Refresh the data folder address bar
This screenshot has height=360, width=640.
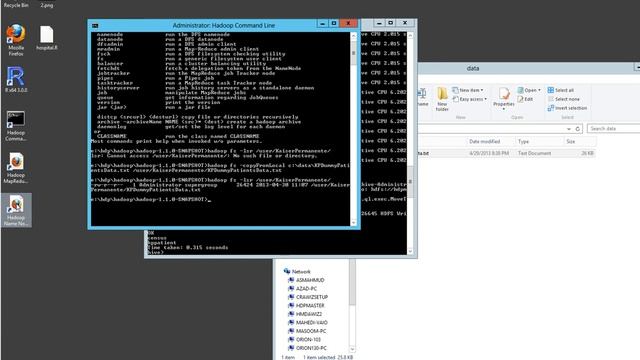tap(578, 129)
